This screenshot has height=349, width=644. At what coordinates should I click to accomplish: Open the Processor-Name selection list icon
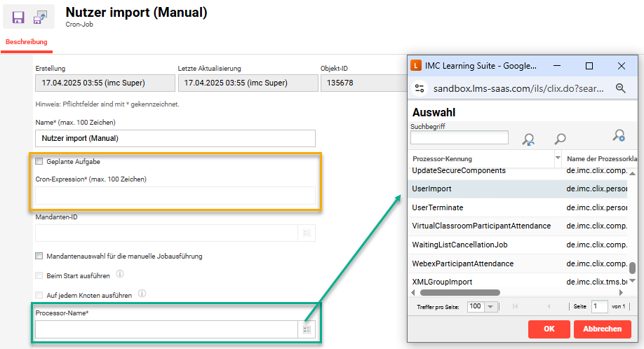coord(307,329)
